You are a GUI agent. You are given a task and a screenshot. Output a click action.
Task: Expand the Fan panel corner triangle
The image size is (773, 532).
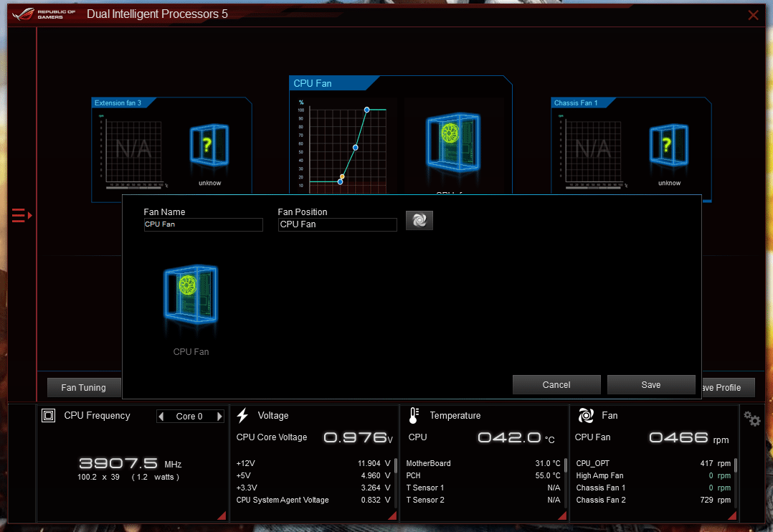pyautogui.click(x=732, y=516)
